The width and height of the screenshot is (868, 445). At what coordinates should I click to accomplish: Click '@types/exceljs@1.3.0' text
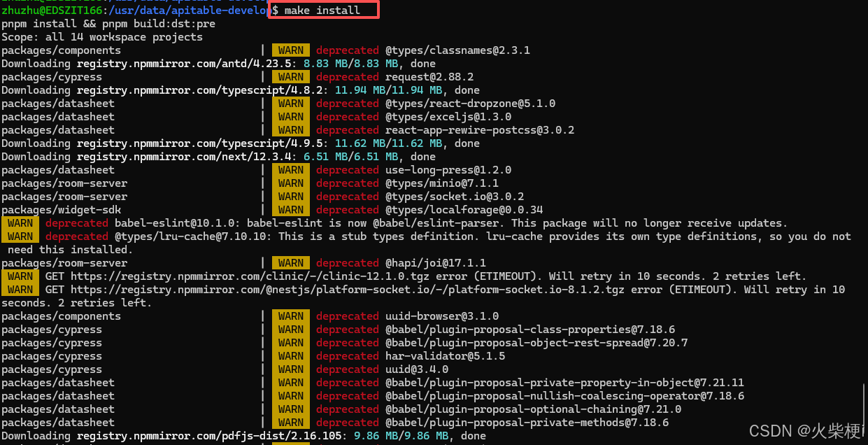(448, 117)
